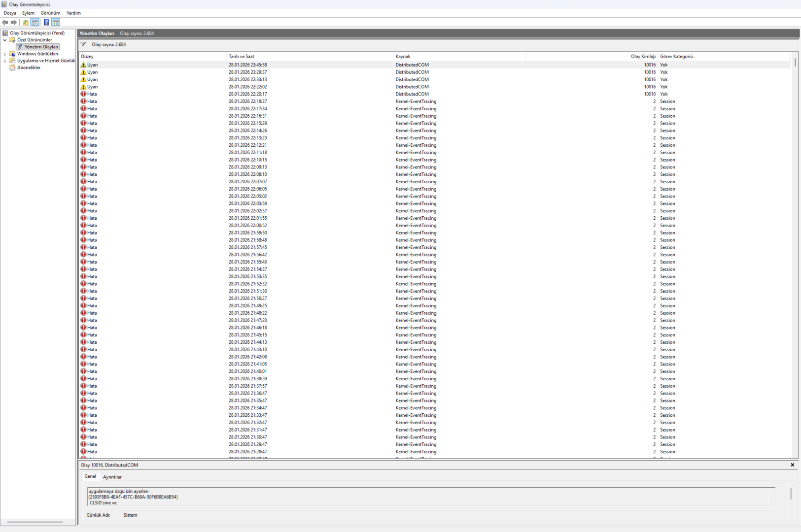Screen dimensions: 801x532
Task: Click the error icon of the 22:18:37 event
Action: (x=83, y=101)
